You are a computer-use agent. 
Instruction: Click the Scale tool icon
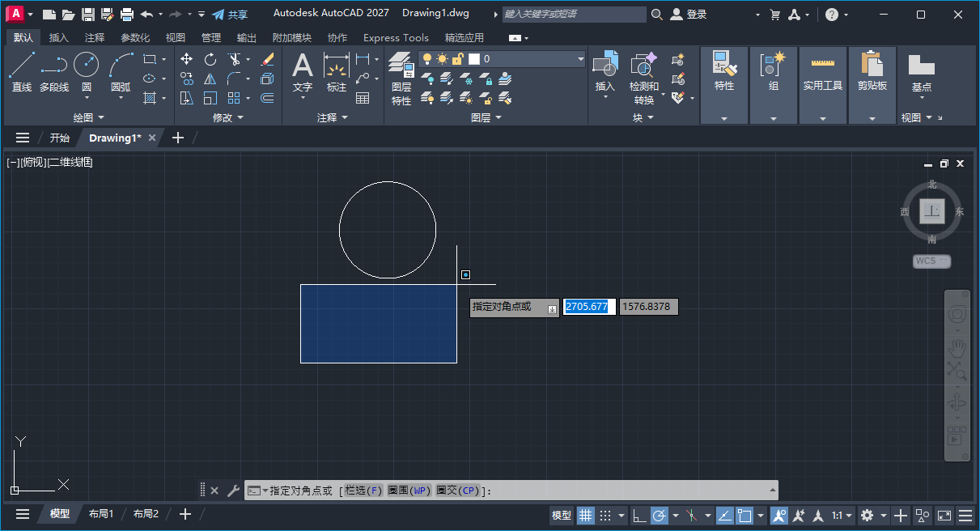pos(210,98)
